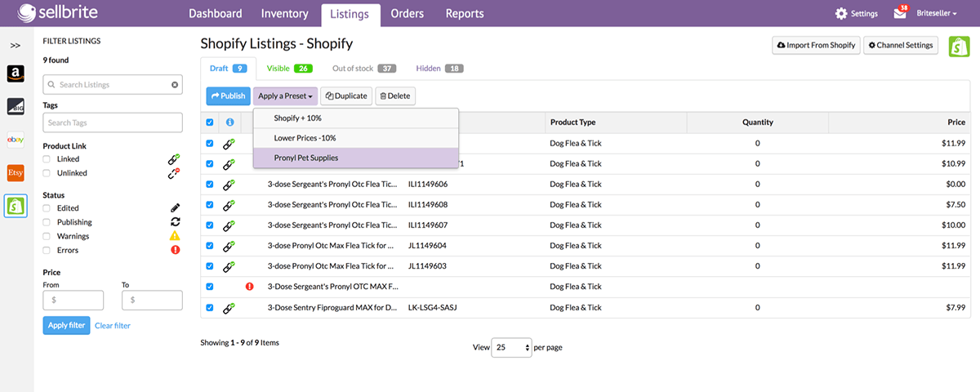Click the Edited pencil icon in Status
The width and height of the screenshot is (980, 392).
coord(175,208)
